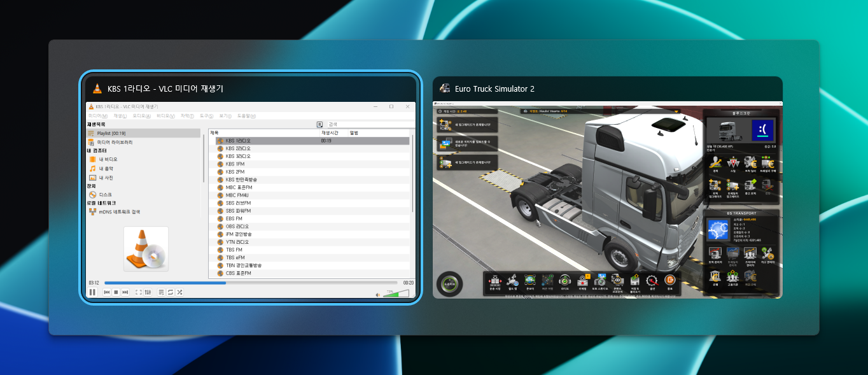Click round drive button in ETS2 corner
868x375 pixels.
(x=449, y=283)
